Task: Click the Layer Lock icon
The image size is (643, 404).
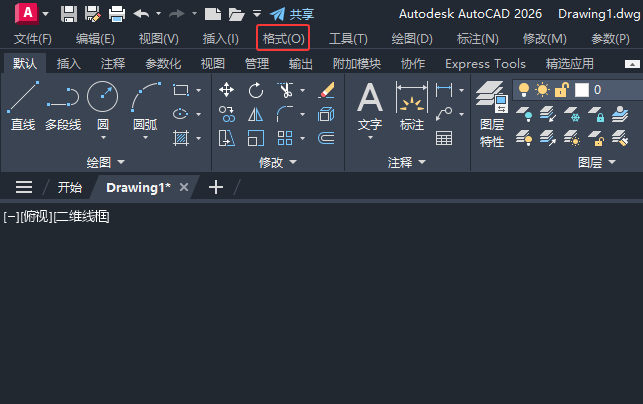Action: (x=596, y=114)
